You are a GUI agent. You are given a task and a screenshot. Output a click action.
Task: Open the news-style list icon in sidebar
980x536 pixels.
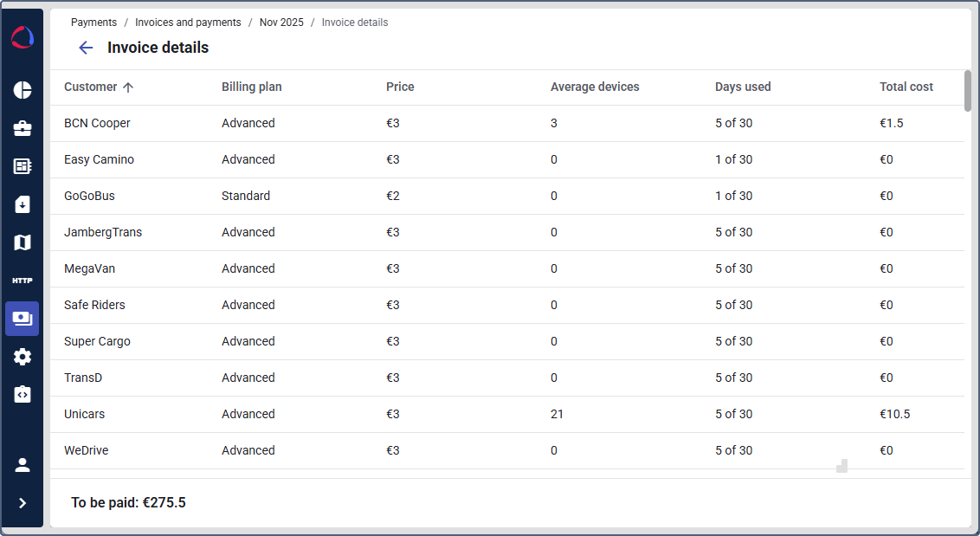(23, 166)
